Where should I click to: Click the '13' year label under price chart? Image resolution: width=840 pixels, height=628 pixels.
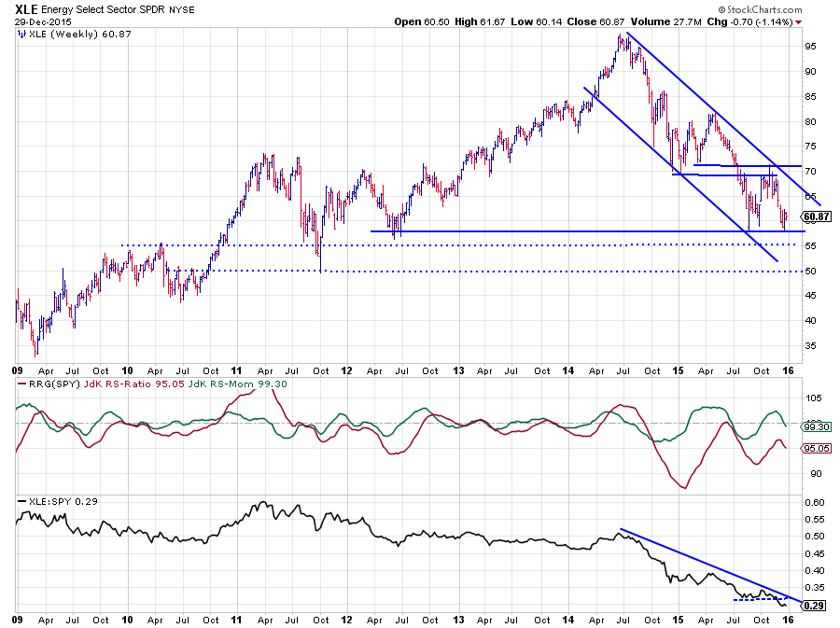(458, 370)
